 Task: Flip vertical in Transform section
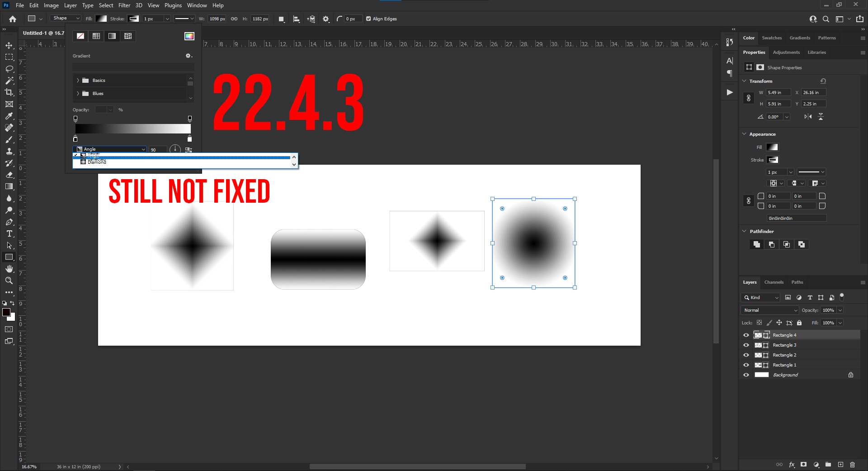pos(821,117)
